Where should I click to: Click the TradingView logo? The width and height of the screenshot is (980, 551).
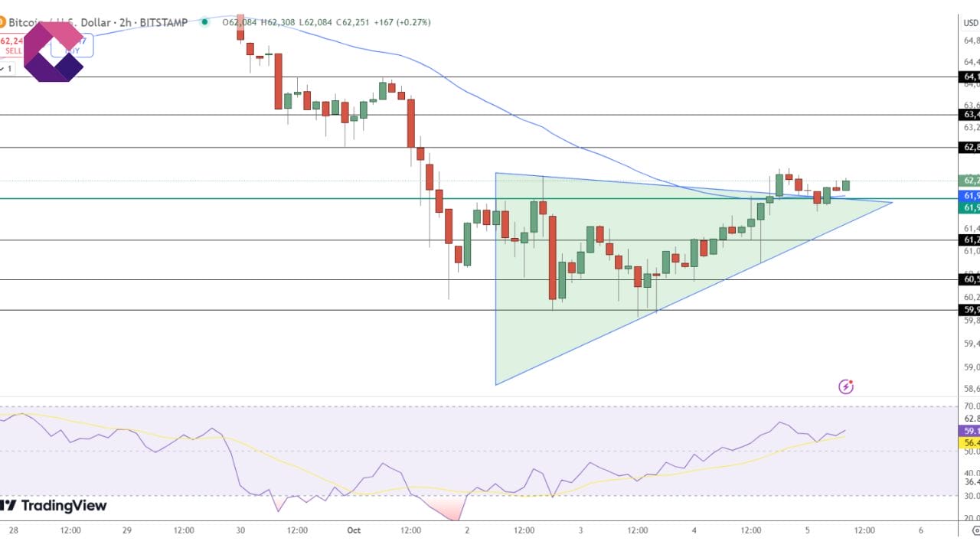[54, 506]
